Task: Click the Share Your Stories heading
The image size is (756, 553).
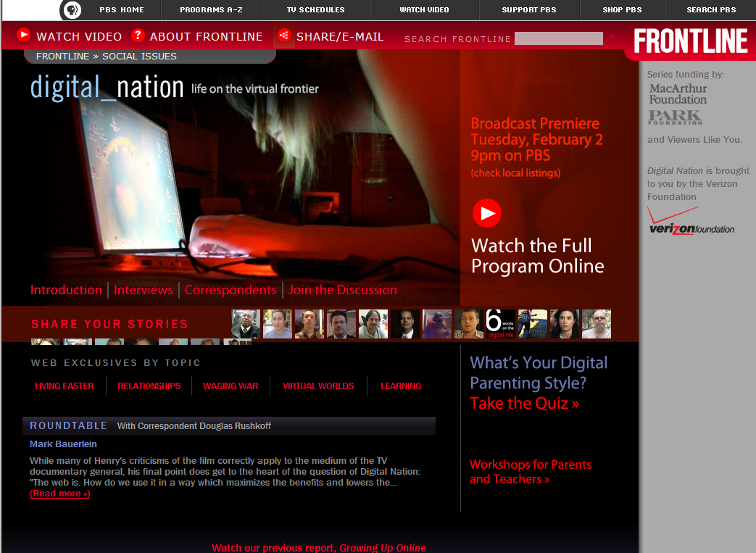Action: pos(109,324)
